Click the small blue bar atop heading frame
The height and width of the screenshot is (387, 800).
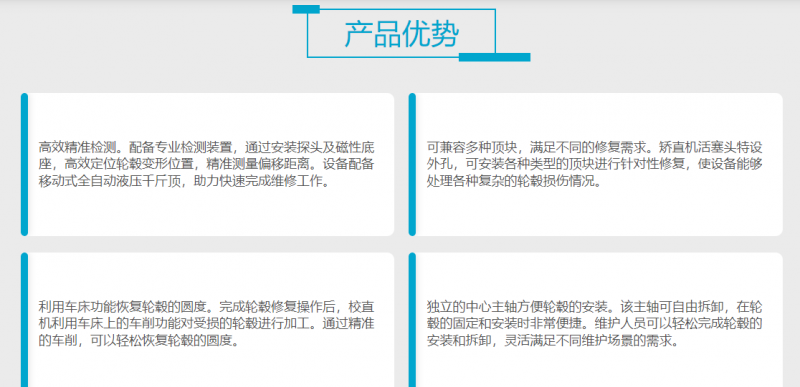pos(306,9)
